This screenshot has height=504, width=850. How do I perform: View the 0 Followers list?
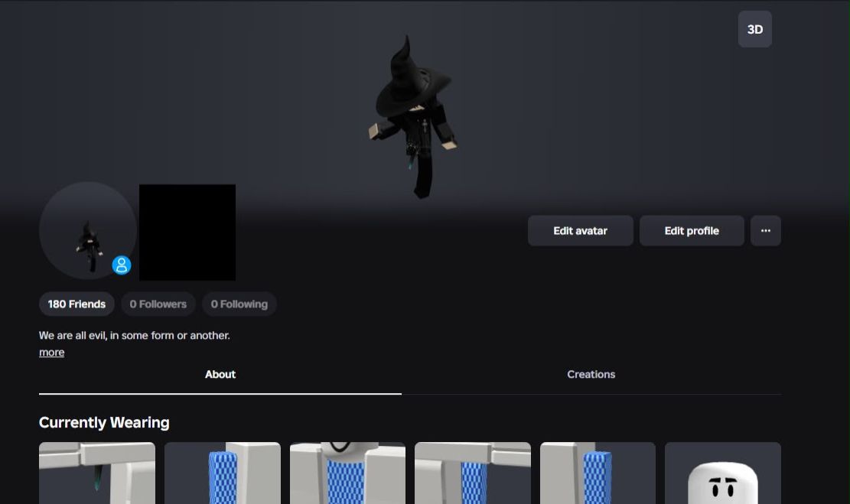[158, 304]
